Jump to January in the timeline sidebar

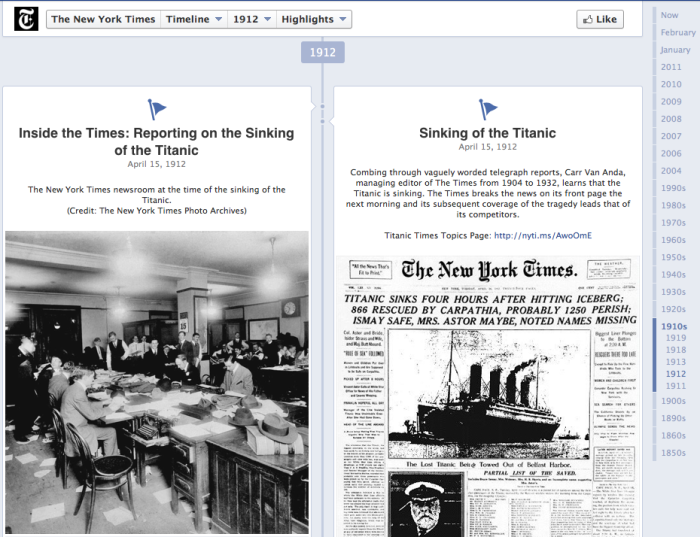(x=675, y=50)
